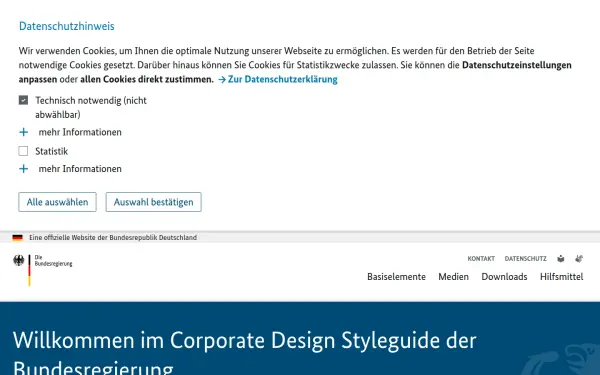Click the Datenschutzhinweis heading

point(67,26)
